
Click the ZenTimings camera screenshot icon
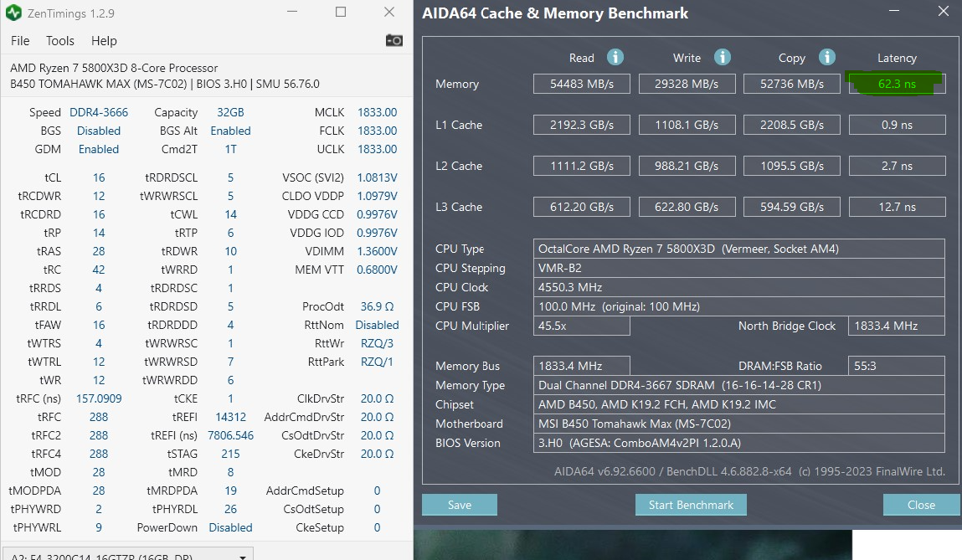pyautogui.click(x=394, y=40)
